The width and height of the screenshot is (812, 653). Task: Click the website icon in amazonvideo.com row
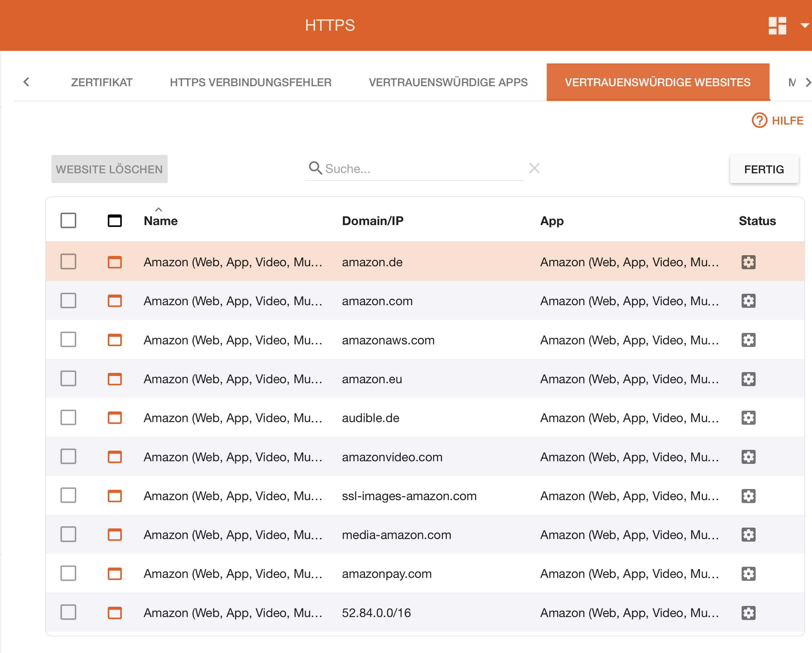coord(115,457)
